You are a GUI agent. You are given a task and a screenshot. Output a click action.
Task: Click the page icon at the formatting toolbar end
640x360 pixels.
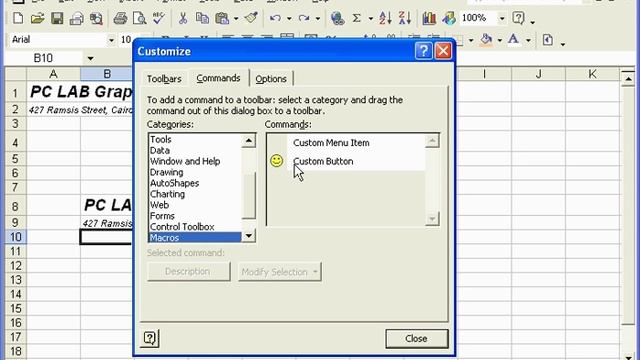pos(548,40)
